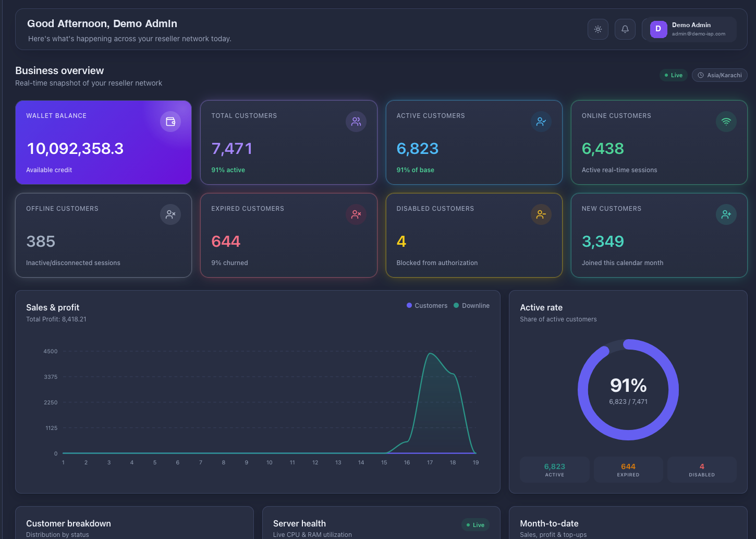Click the Offline Customers user-x icon
This screenshot has height=539, width=756.
click(170, 214)
